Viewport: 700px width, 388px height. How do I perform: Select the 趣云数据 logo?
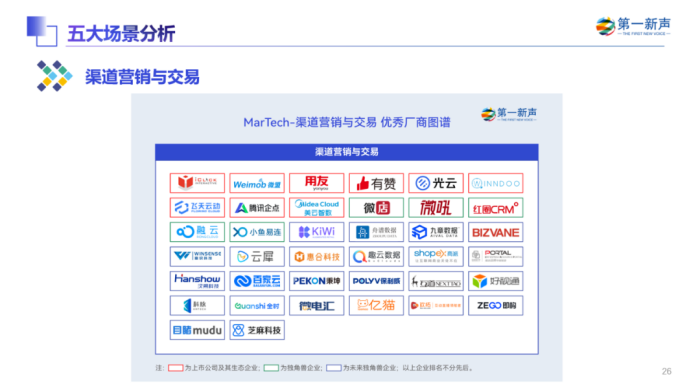(x=376, y=257)
